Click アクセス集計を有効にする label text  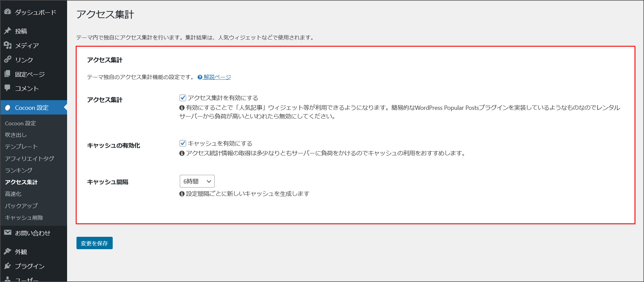click(223, 98)
